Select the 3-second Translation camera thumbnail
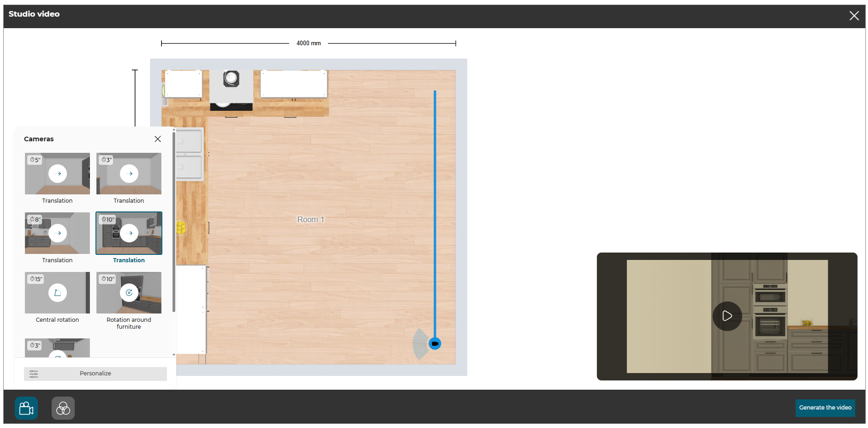 (x=129, y=174)
